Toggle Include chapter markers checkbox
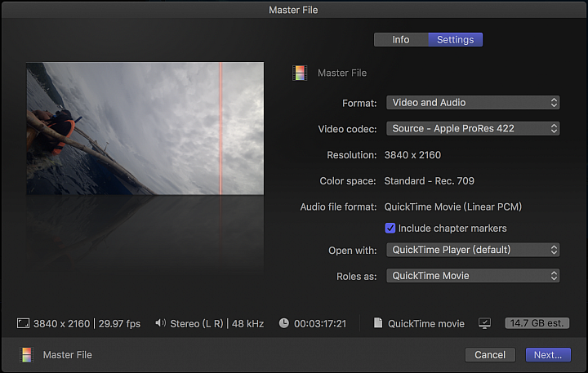Screen dimensions: 588x373 390,228
